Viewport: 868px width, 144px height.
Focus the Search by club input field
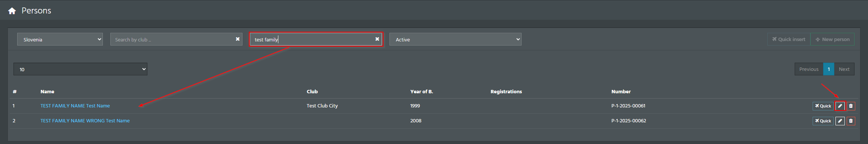coord(172,39)
